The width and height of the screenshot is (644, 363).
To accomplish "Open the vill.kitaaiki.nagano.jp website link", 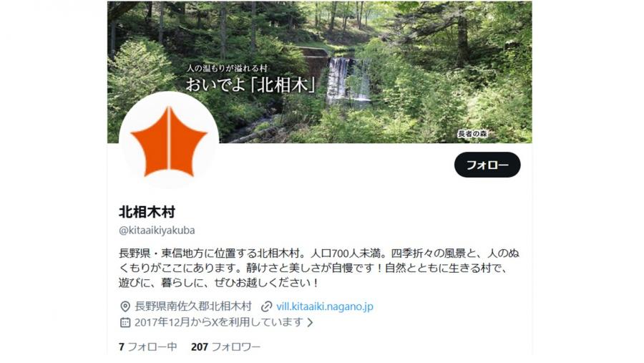I will pyautogui.click(x=324, y=306).
